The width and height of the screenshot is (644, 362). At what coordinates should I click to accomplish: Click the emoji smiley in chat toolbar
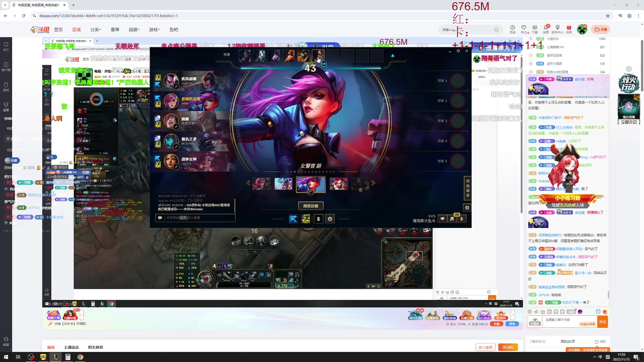530,312
